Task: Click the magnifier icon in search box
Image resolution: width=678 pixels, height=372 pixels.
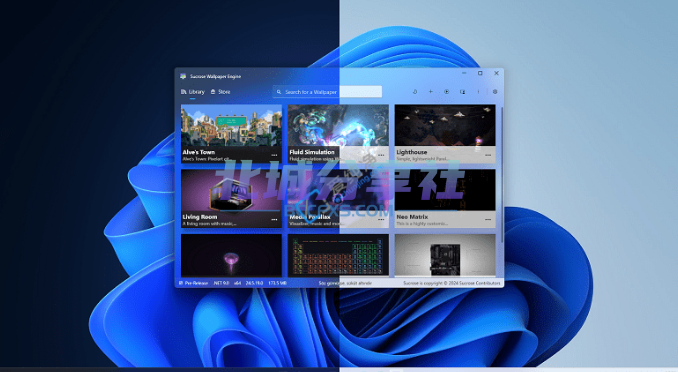Action: click(x=279, y=92)
